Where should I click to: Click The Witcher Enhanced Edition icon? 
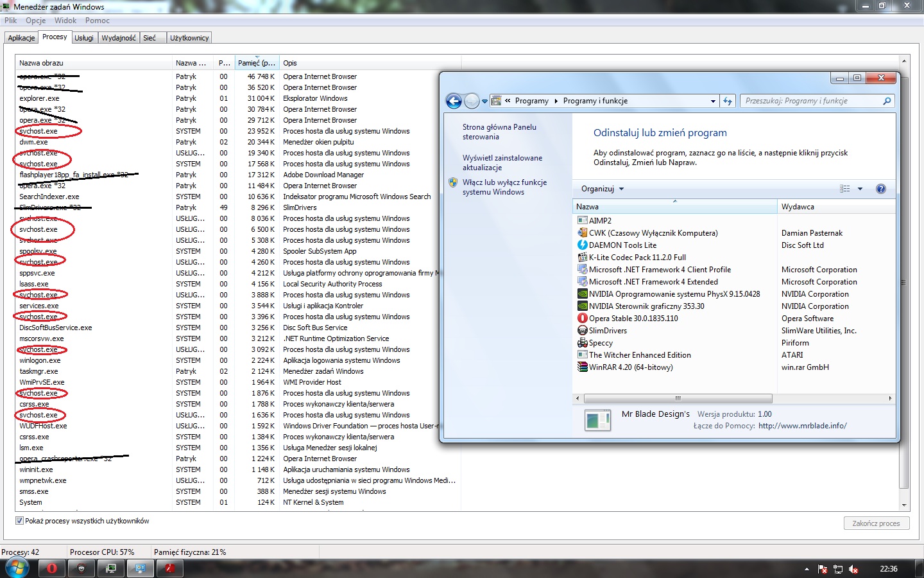coord(583,355)
